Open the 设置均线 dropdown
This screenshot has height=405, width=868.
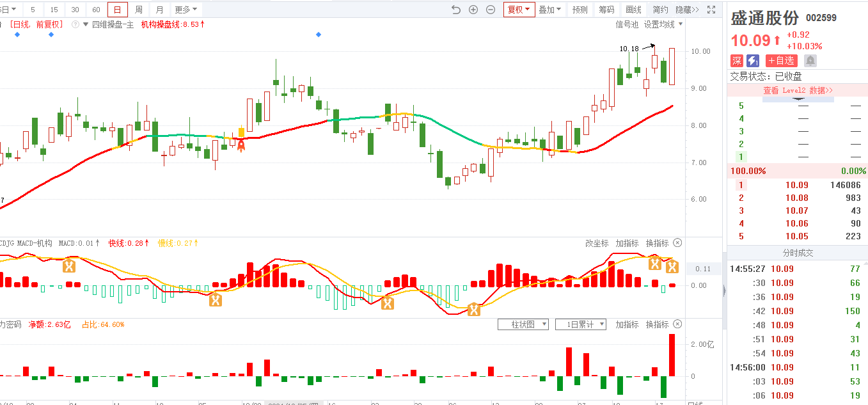pos(663,24)
